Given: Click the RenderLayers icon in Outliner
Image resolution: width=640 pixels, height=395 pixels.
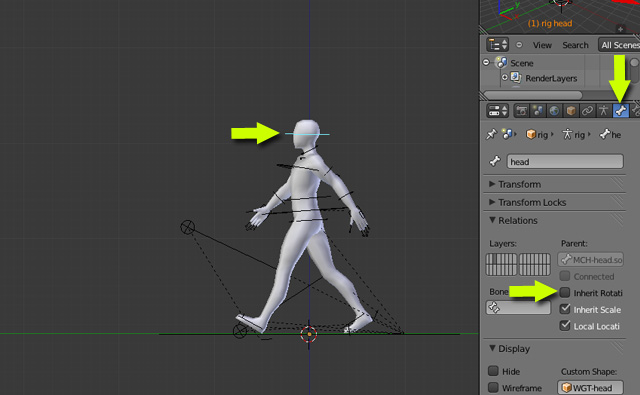Looking at the screenshot, I should [x=516, y=77].
